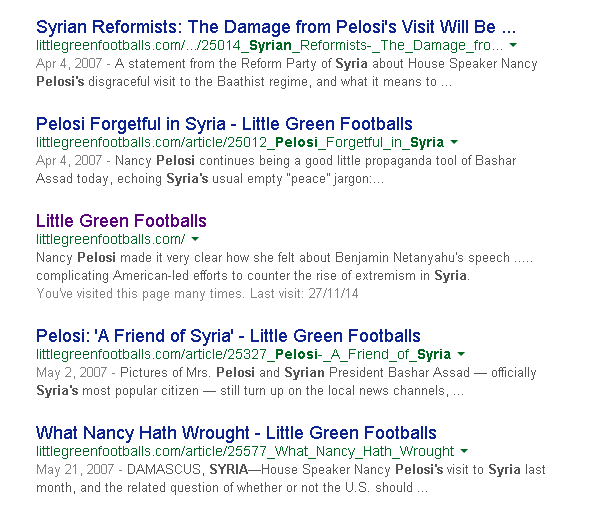Click the green 25012_Pelosi_Forgetful_in_Syria URL
The image size is (595, 509).
pos(240,143)
